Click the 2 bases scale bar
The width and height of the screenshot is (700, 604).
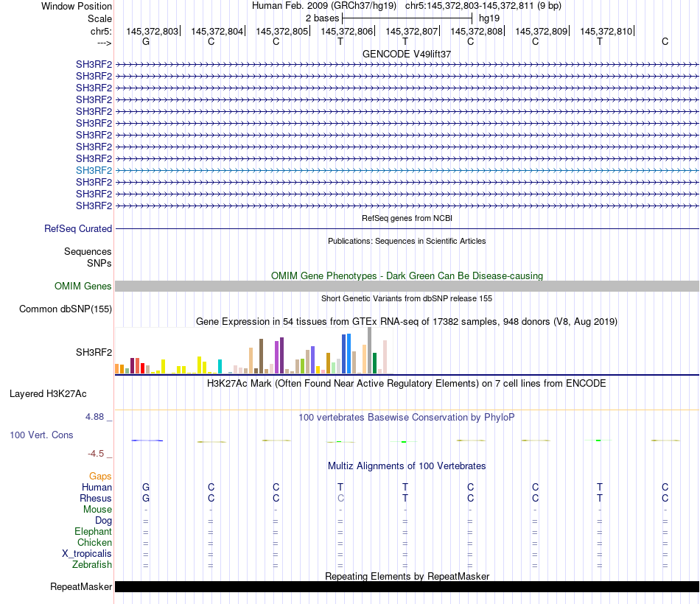407,18
